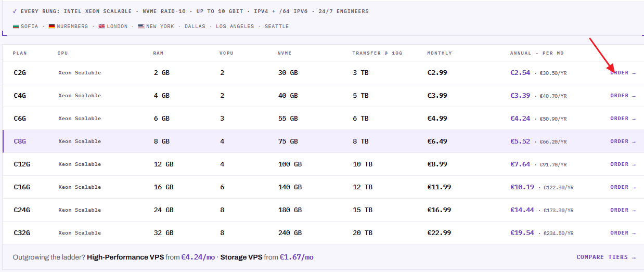The height and width of the screenshot is (272, 644).
Task: Click the €1.67/mo Storage VPS price
Action: coord(297,257)
